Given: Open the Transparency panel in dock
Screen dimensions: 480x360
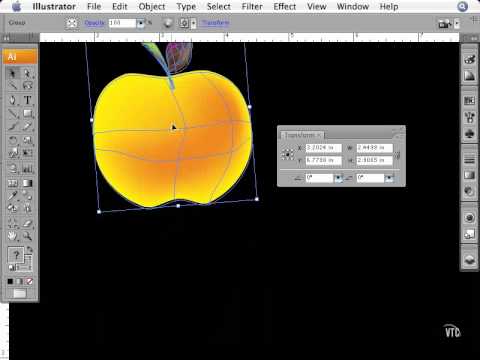Looking at the screenshot, I should click(469, 191).
